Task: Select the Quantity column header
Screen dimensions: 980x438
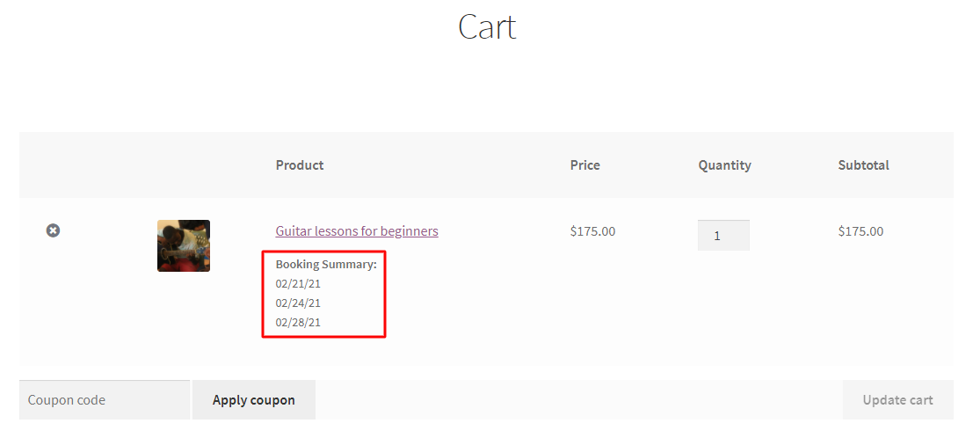Action: click(x=724, y=165)
